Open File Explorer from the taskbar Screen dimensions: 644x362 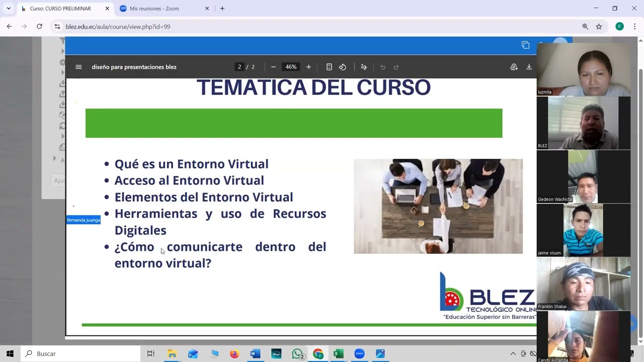pyautogui.click(x=172, y=353)
